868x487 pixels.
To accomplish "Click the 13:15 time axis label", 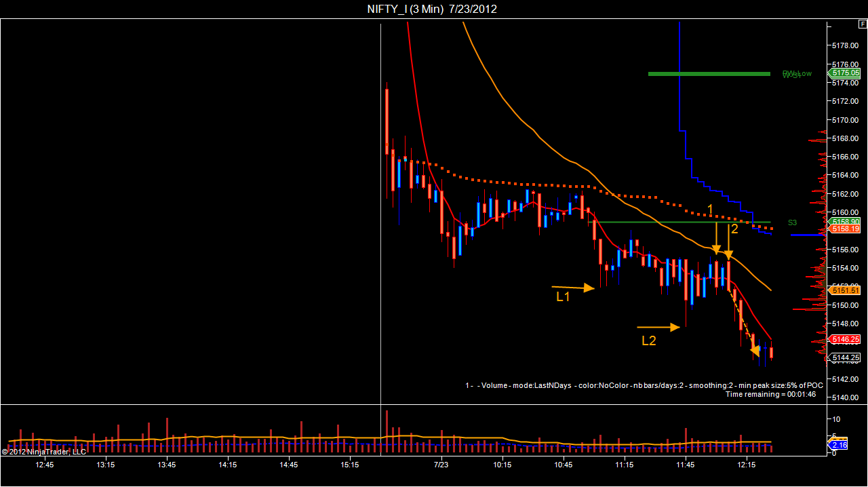I will pyautogui.click(x=106, y=465).
